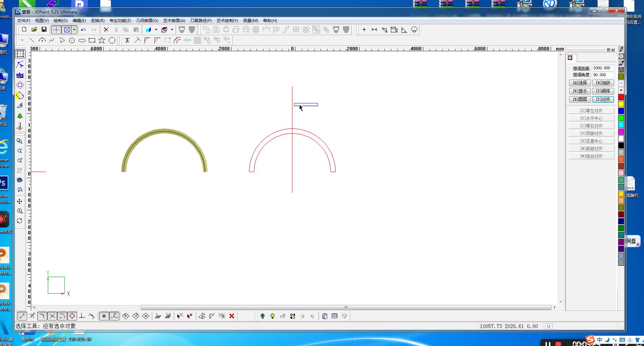Pick the red color swatch
The image size is (644, 346).
click(x=621, y=97)
